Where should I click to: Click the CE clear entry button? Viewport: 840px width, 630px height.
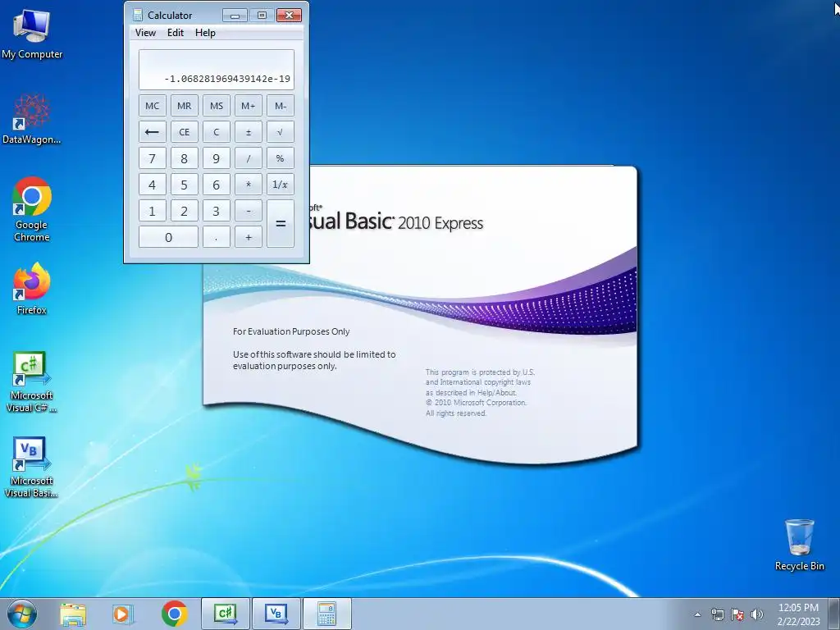click(185, 132)
